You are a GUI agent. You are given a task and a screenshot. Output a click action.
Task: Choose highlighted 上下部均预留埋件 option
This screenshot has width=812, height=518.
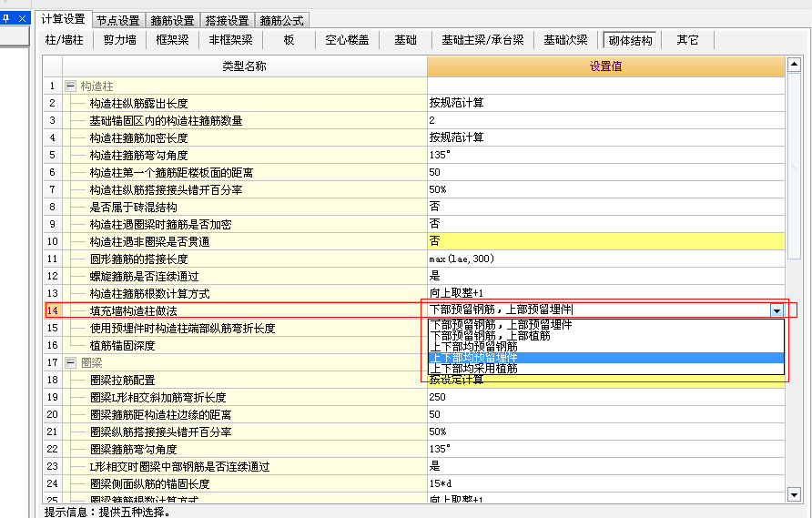tap(606, 358)
